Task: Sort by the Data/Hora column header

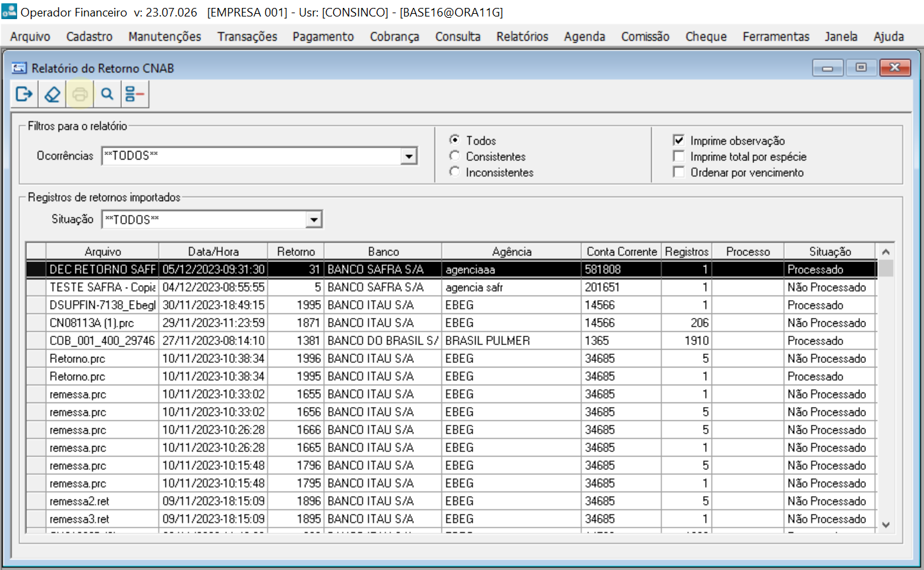Action: pyautogui.click(x=214, y=251)
